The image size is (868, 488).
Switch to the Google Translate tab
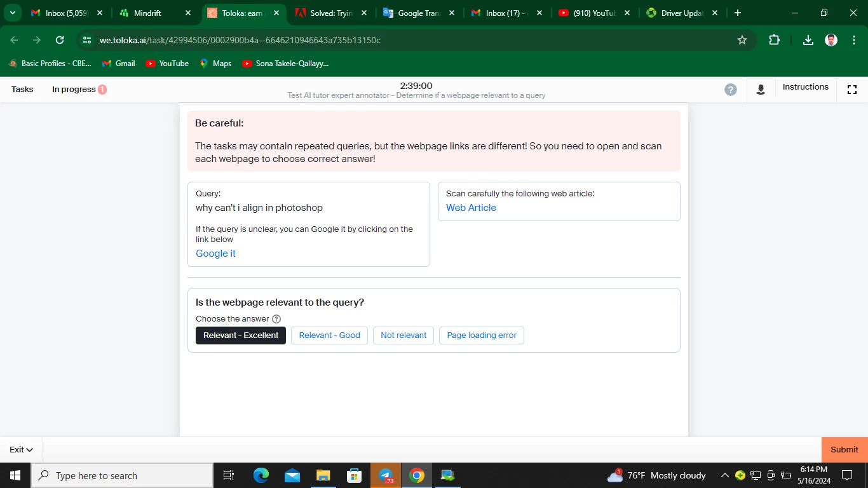click(x=419, y=13)
